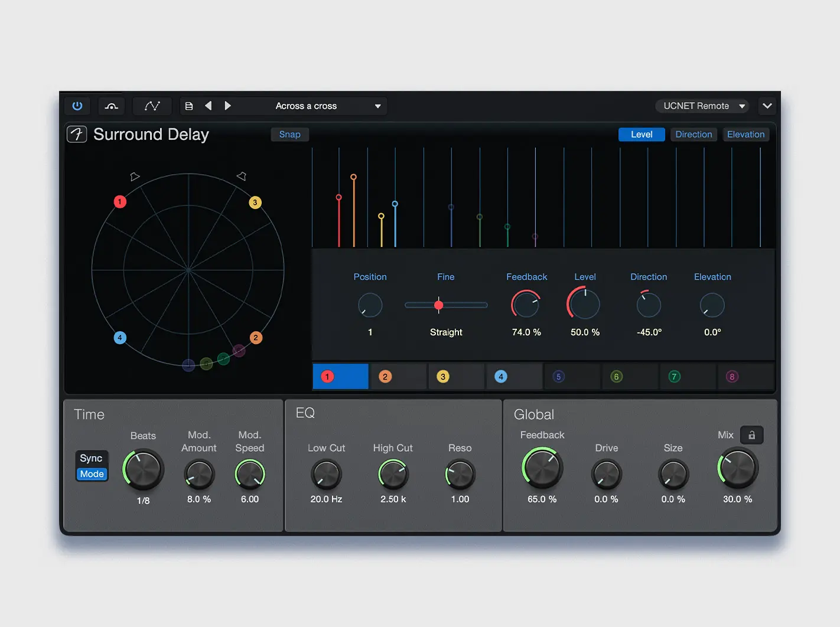The height and width of the screenshot is (627, 840).
Task: Expand the chevron at the top right
Action: point(767,106)
